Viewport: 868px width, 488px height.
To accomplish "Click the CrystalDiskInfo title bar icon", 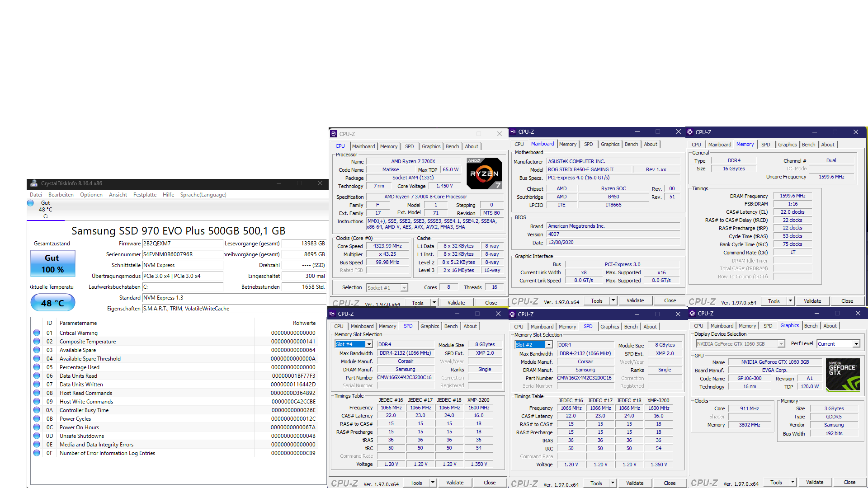I will point(34,183).
